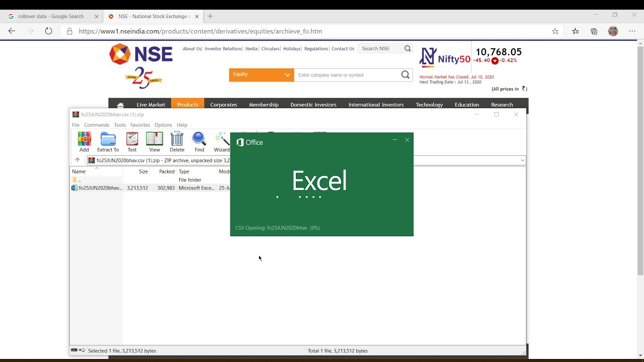The image size is (644, 362).
Task: Click the Media link
Action: tap(251, 49)
